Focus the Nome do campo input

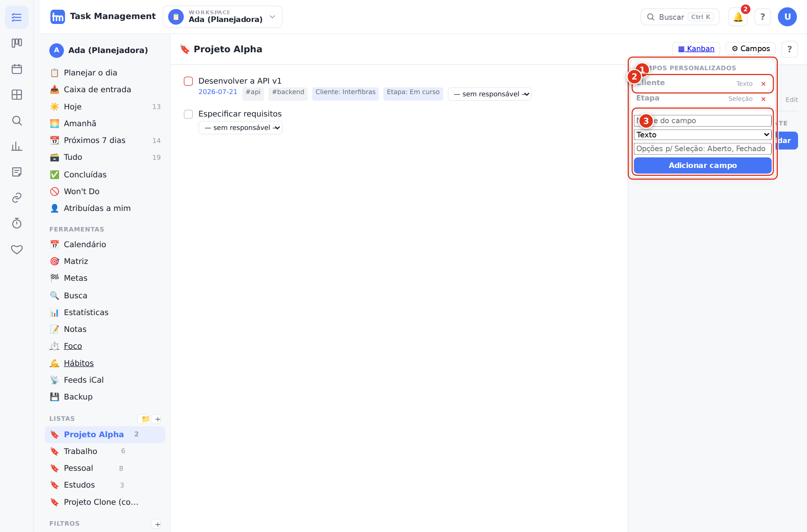702,121
